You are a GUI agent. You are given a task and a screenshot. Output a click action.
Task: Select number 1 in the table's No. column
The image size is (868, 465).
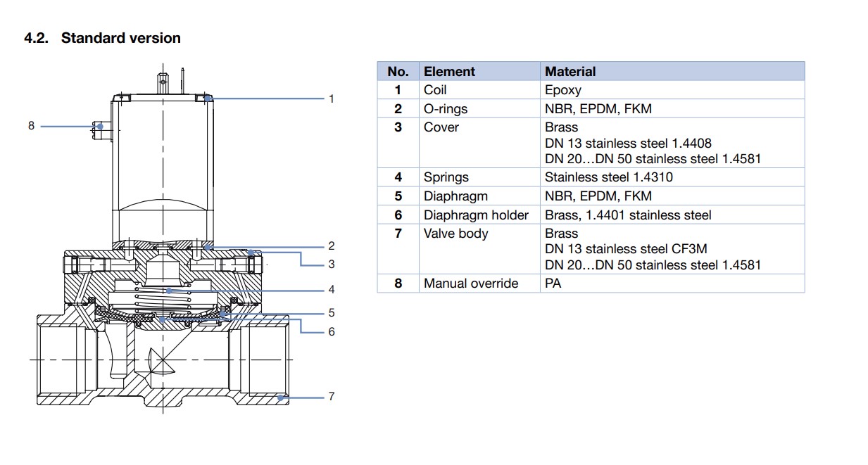tap(398, 90)
